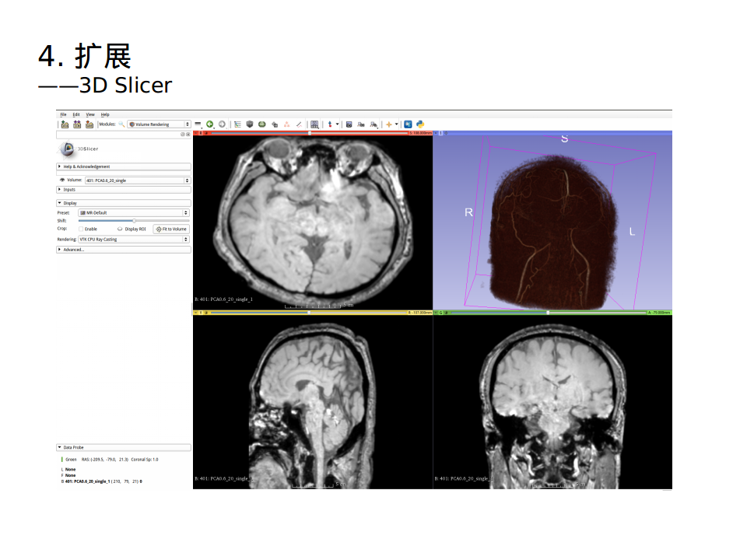The image size is (747, 560).
Task: Open the Extensions Manager blue icon
Action: click(408, 124)
